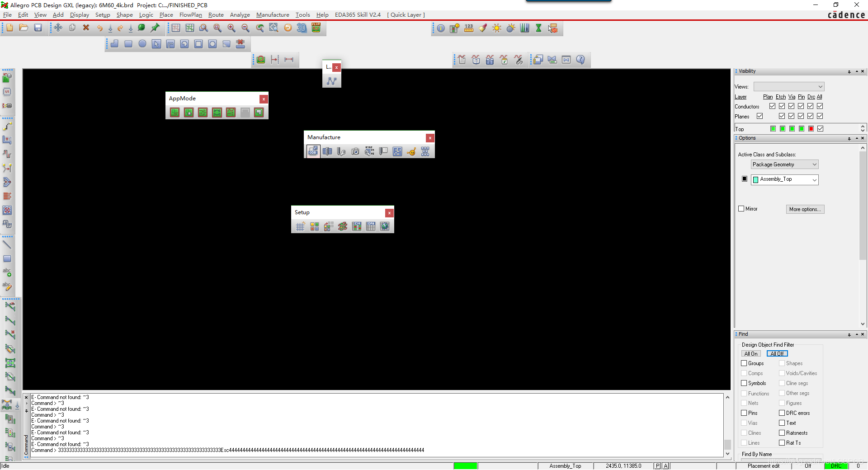Check the DRC errors find filter
868x470 pixels.
pos(782,413)
